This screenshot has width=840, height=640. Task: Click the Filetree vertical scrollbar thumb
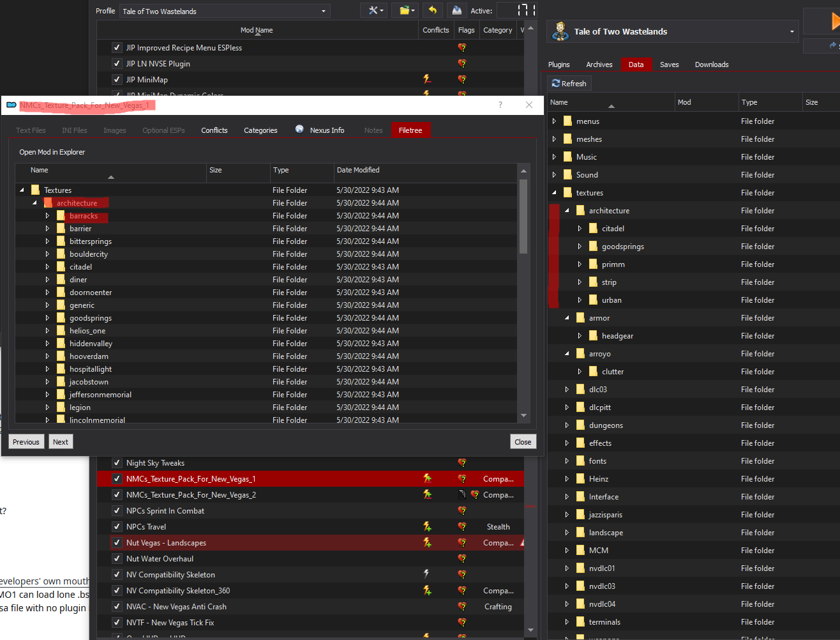(x=523, y=217)
